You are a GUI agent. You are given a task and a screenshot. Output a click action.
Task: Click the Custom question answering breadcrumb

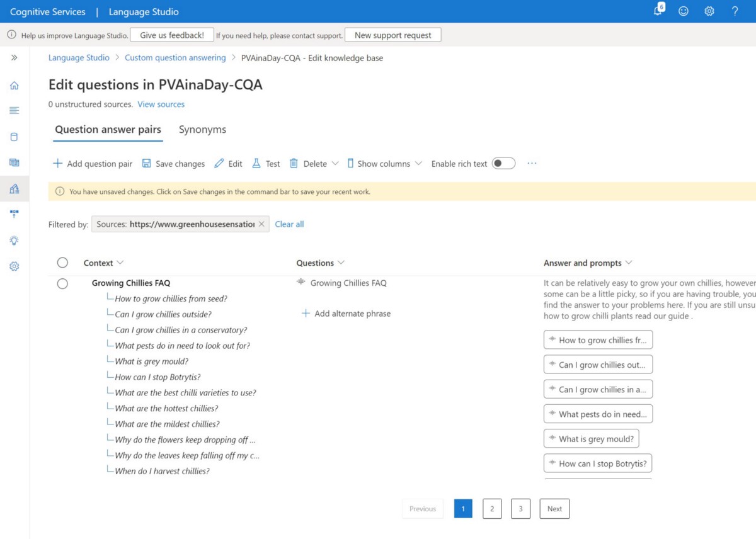(x=175, y=58)
